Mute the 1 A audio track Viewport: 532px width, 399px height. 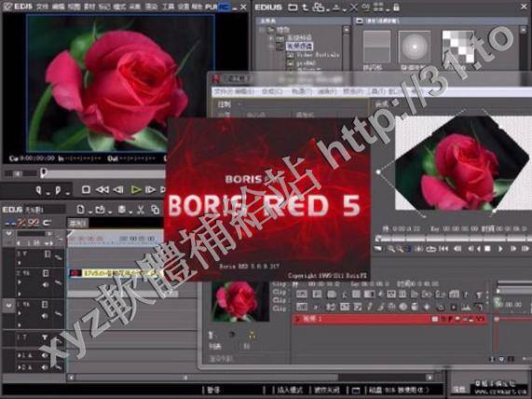(x=45, y=355)
